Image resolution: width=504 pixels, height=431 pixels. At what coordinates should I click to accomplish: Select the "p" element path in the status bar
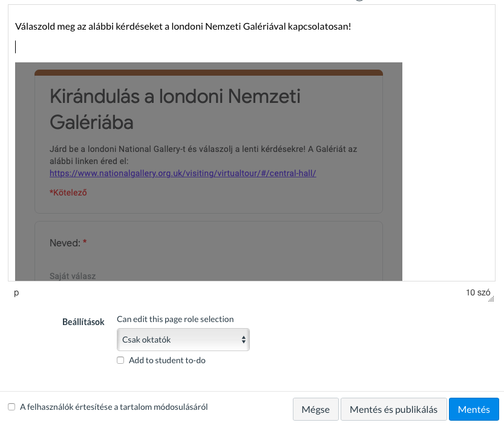click(x=16, y=293)
